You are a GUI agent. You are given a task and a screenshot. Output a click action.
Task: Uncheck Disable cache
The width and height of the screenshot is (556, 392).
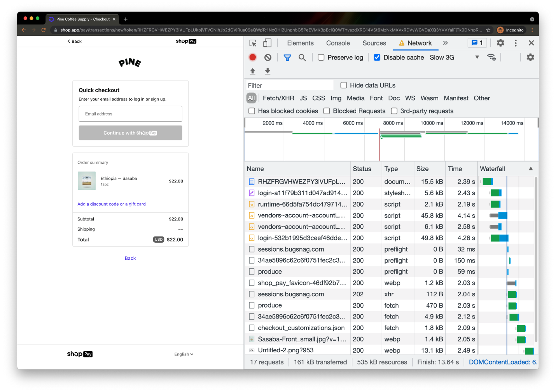coord(377,58)
